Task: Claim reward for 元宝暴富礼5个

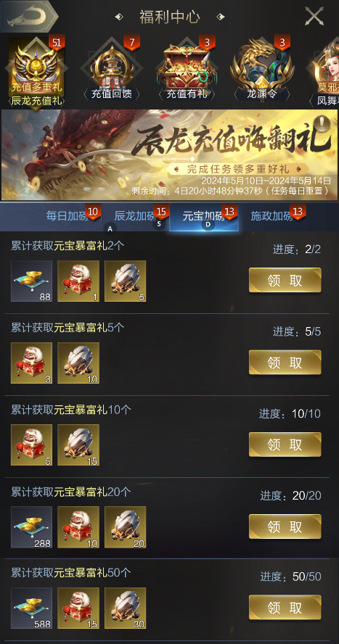Action: pos(285,363)
